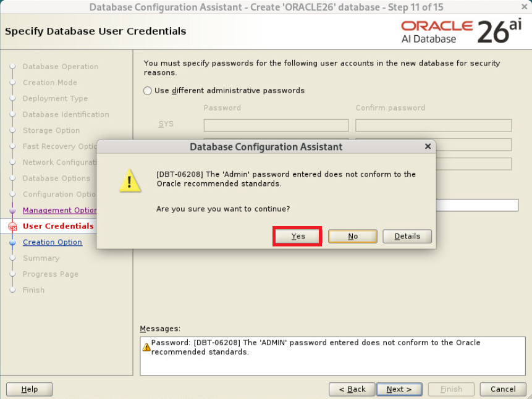Click the yellow warning triangle in dialog

pyautogui.click(x=130, y=180)
